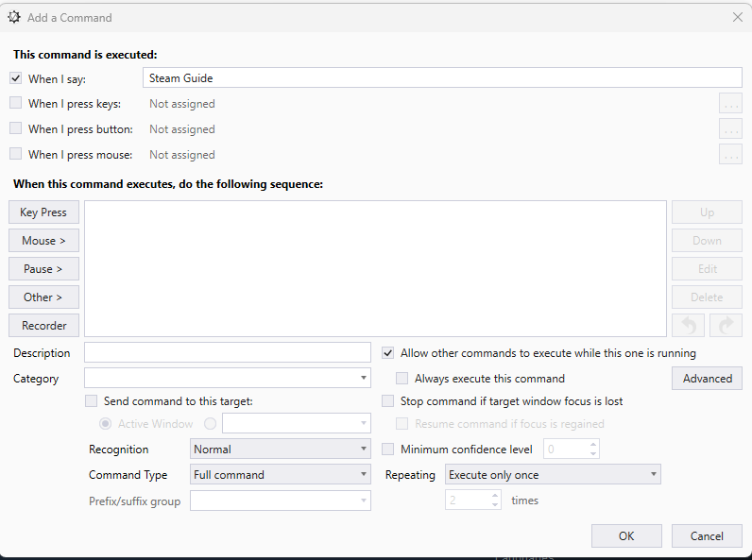Click the redo arrow icon

pos(726,326)
